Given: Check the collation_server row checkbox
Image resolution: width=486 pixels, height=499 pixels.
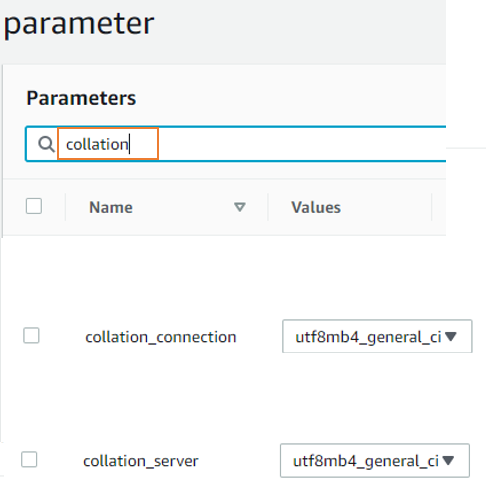Looking at the screenshot, I should pos(29,459).
